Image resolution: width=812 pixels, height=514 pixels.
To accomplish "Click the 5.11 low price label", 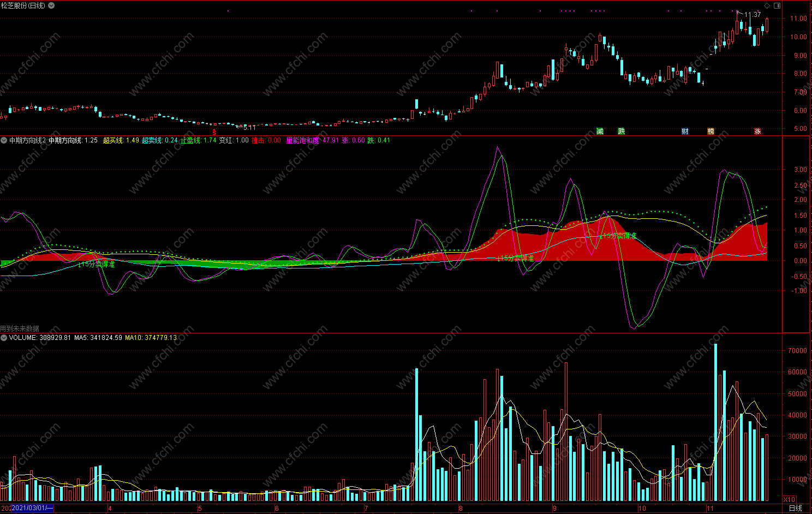I will (x=249, y=127).
